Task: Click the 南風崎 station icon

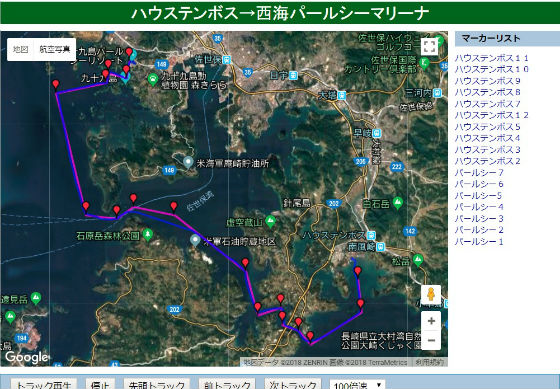Action: pyautogui.click(x=381, y=246)
